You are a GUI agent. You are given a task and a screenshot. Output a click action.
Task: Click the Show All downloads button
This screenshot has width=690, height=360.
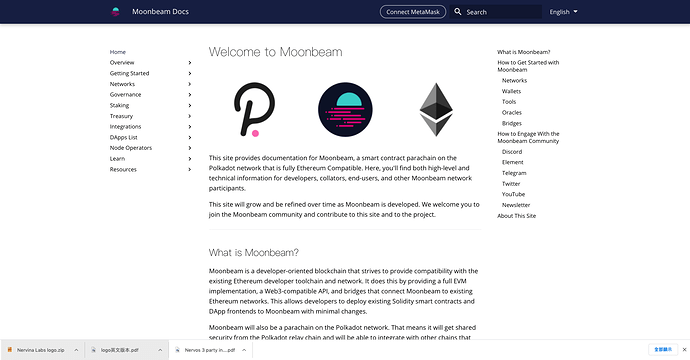(x=663, y=349)
